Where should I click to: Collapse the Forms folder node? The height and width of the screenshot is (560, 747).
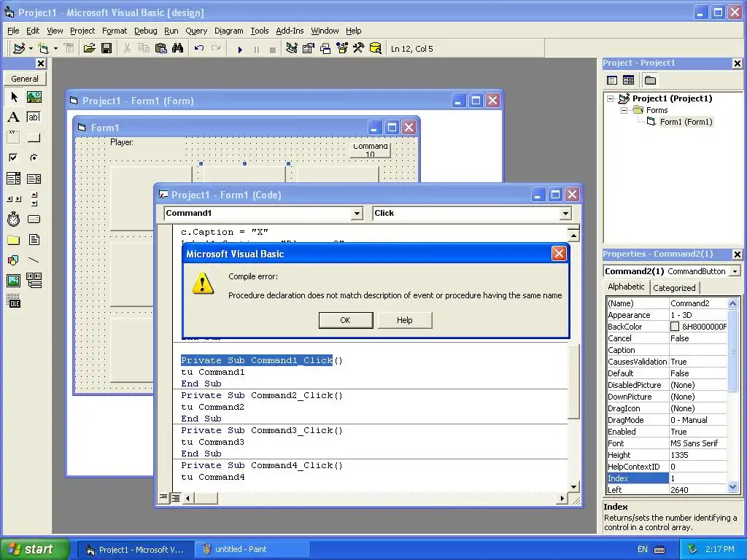click(x=624, y=111)
